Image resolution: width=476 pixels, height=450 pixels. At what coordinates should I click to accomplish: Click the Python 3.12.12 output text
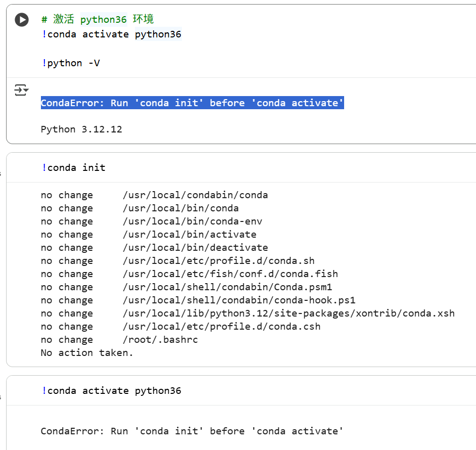[x=82, y=129]
